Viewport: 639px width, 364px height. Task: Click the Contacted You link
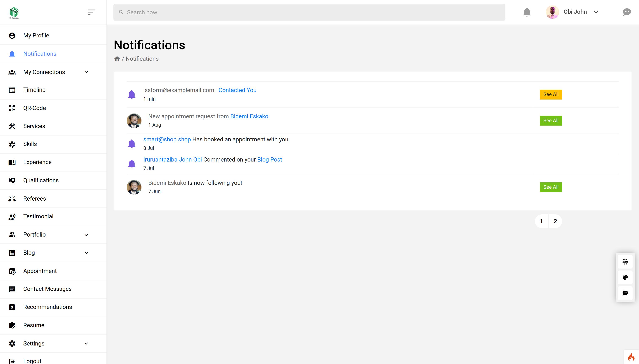click(237, 90)
